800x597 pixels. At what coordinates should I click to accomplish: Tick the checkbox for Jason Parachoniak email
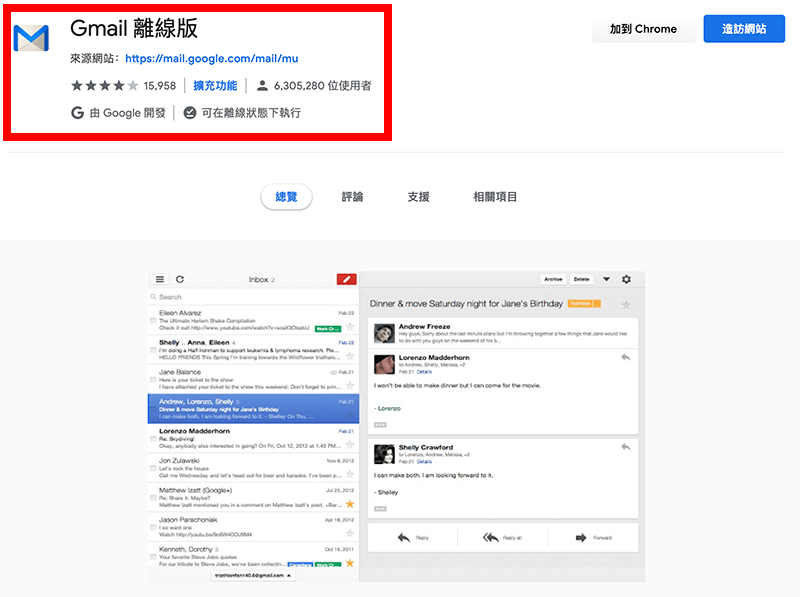click(153, 528)
